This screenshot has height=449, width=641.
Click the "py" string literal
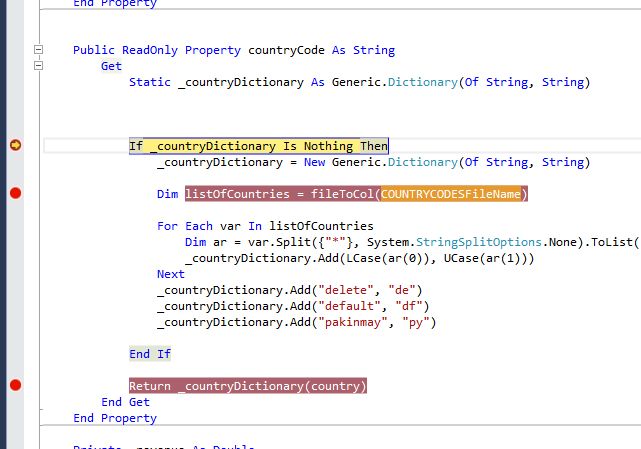(416, 323)
